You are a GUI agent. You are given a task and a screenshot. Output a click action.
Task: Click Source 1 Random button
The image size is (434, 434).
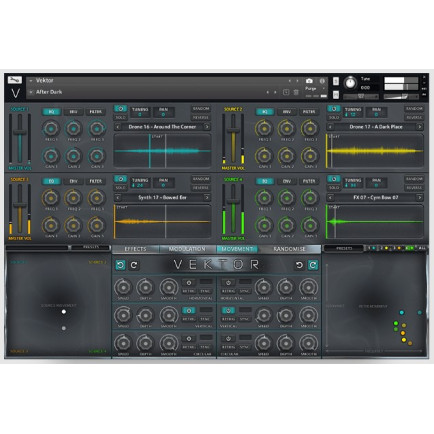tap(201, 109)
